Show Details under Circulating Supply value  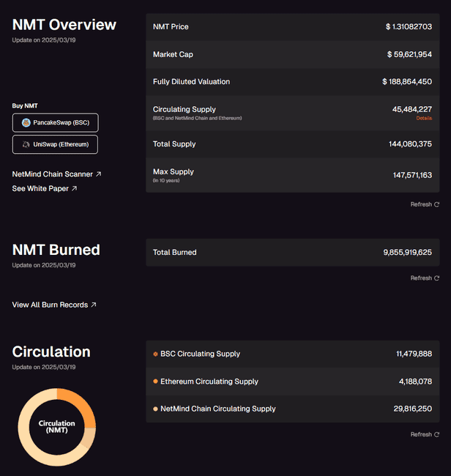[x=424, y=118]
